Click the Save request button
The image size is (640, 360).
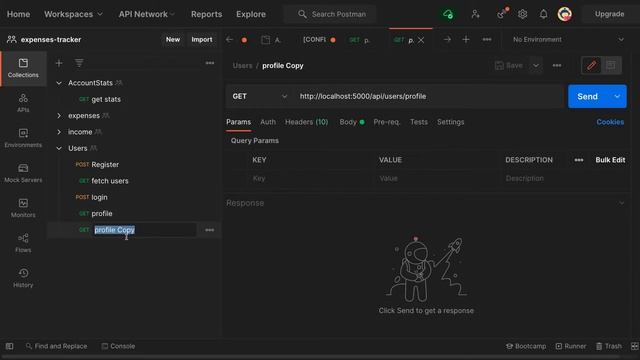click(x=509, y=66)
